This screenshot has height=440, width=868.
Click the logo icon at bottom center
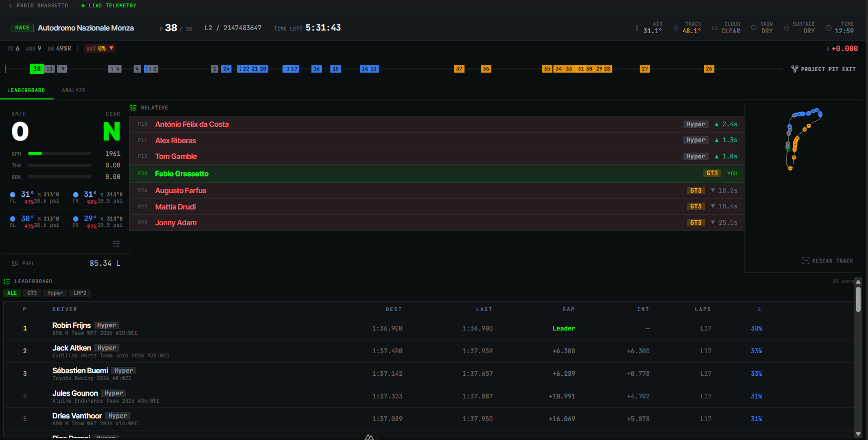pyautogui.click(x=369, y=436)
